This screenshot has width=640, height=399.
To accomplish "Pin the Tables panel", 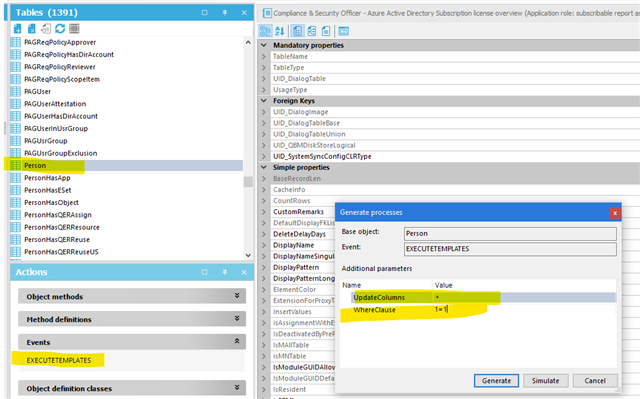I will (x=224, y=13).
